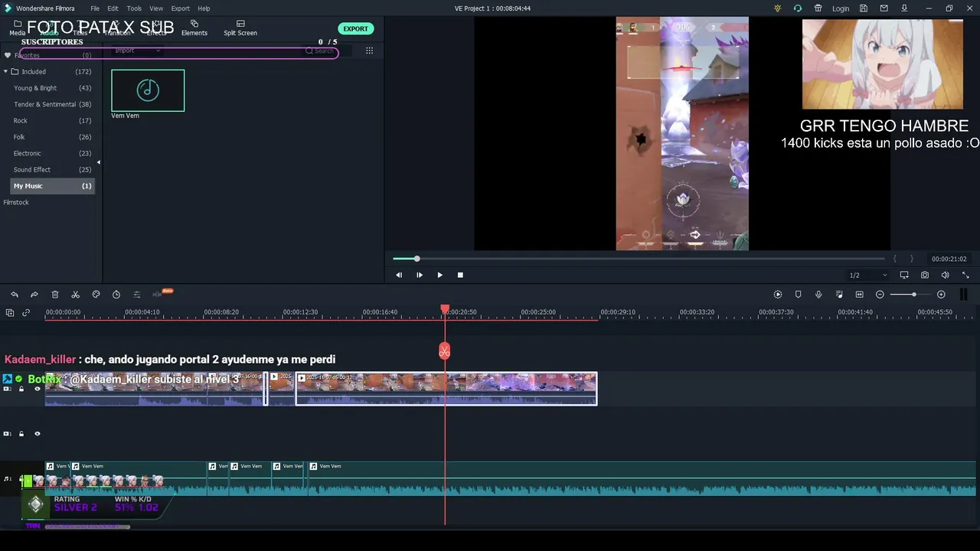Hide video track 2 with eye icon
Viewport: 980px width, 551px height.
pyautogui.click(x=37, y=389)
